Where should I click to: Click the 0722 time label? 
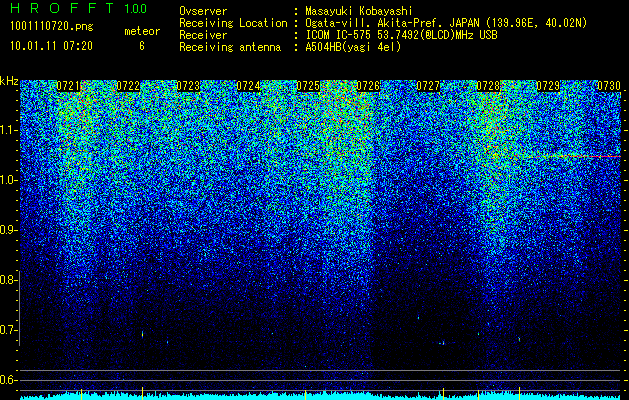pos(128,86)
